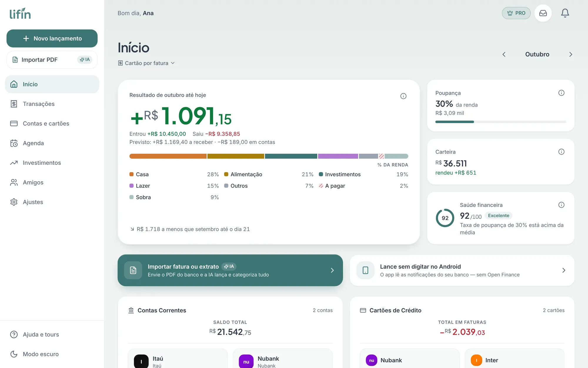The width and height of the screenshot is (588, 368).
Task: Show info for Saúde financeira
Action: coord(561,205)
